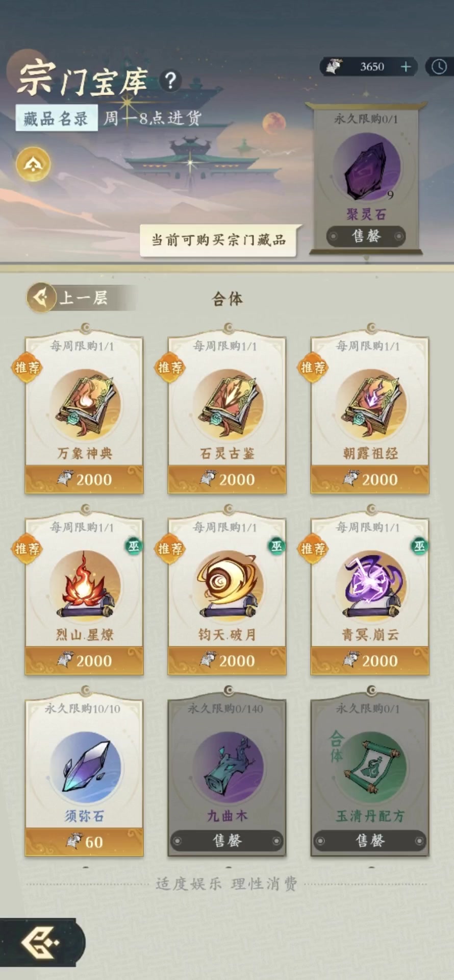The image size is (454, 980).
Task: Tap the golden up-arrow round icon
Action: click(x=33, y=164)
